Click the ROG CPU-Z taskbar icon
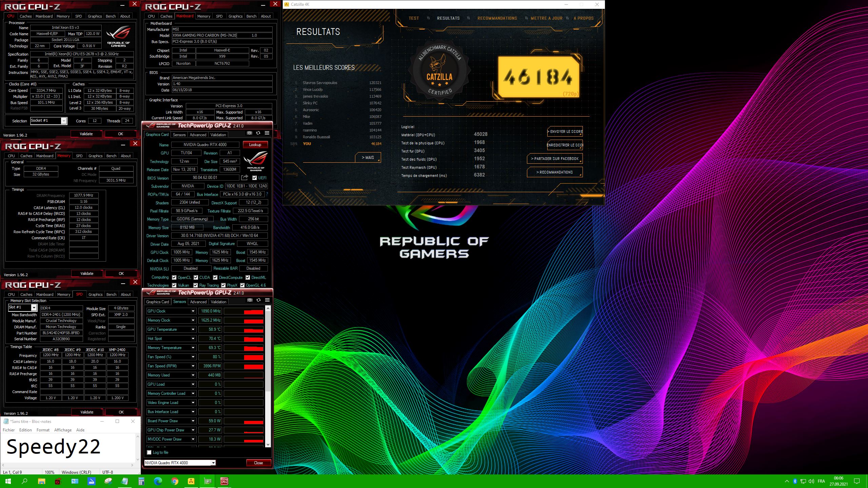 224,481
